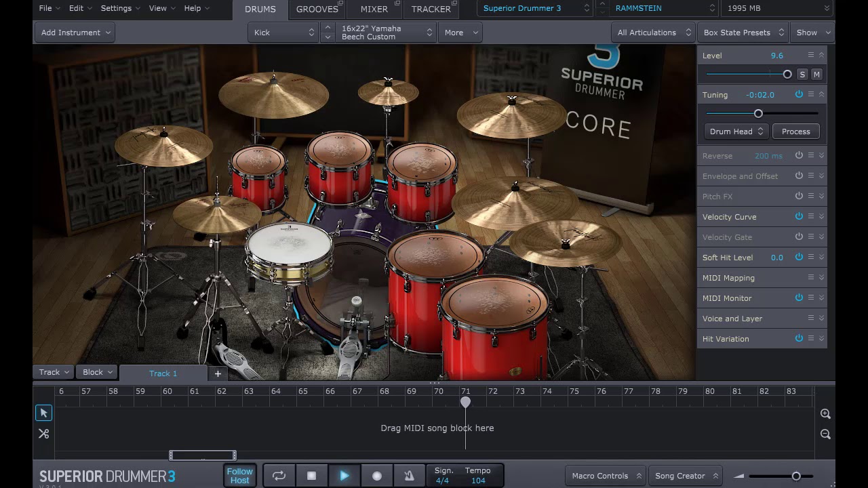Open MIDI Mapping options menu icon
This screenshot has width=868, height=488.
coord(810,277)
